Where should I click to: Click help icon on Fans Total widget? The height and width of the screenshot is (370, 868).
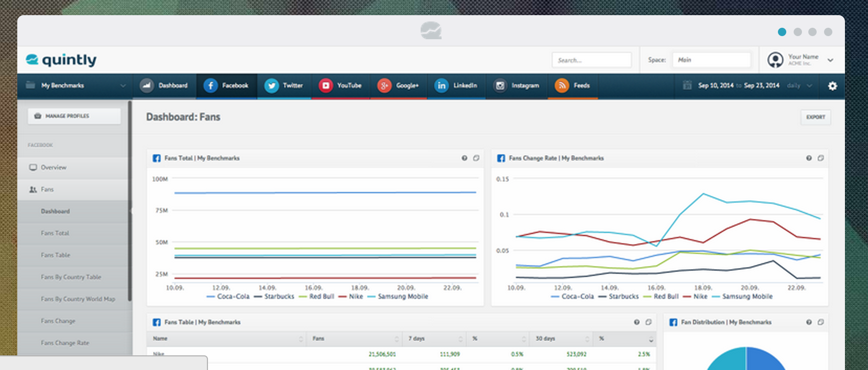(464, 158)
